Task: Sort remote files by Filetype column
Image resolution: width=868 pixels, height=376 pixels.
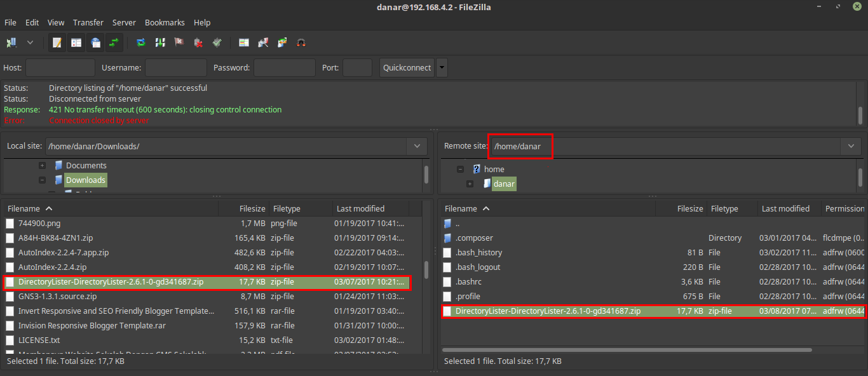Action: pyautogui.click(x=732, y=208)
